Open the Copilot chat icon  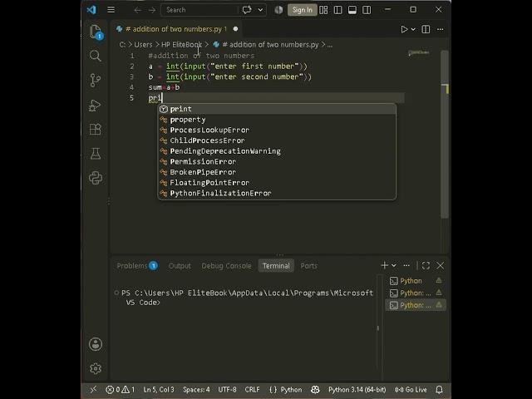tap(247, 10)
